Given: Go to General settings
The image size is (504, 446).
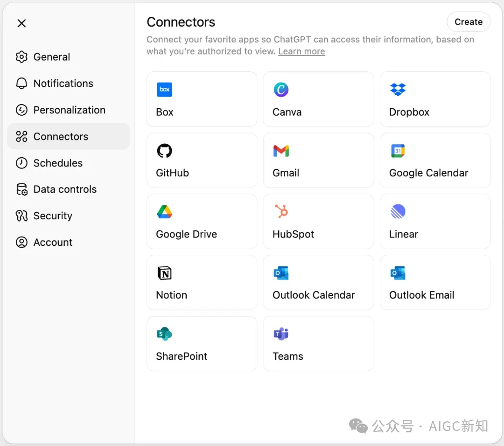Looking at the screenshot, I should 51,57.
